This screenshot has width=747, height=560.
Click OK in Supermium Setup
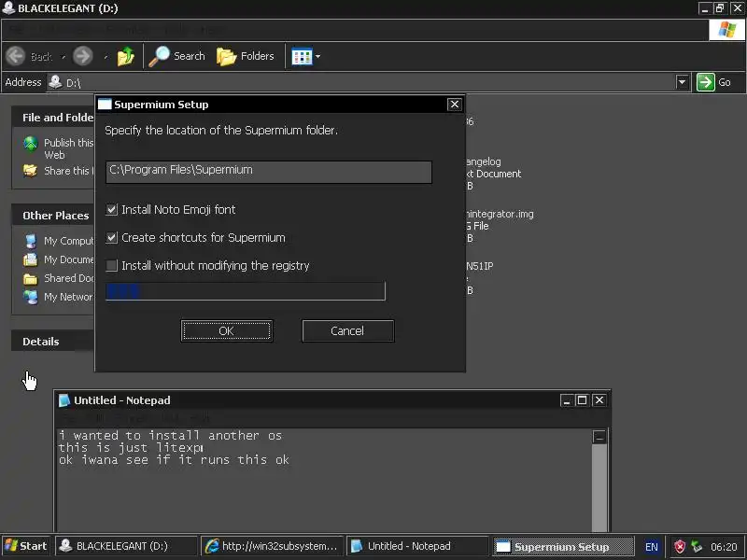tap(227, 331)
